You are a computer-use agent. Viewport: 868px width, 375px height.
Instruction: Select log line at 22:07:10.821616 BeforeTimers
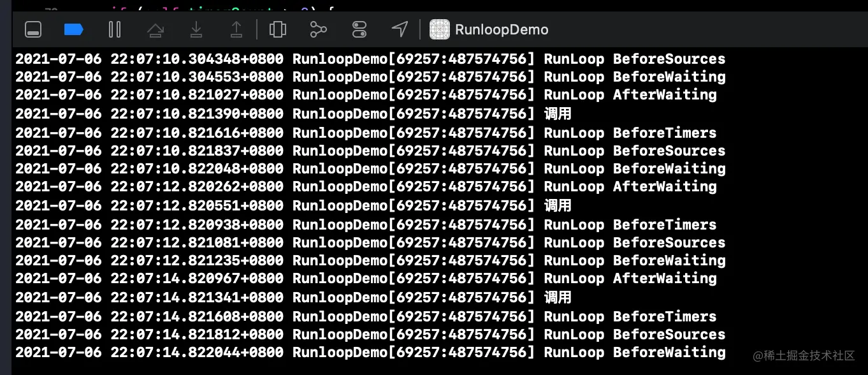pos(366,133)
